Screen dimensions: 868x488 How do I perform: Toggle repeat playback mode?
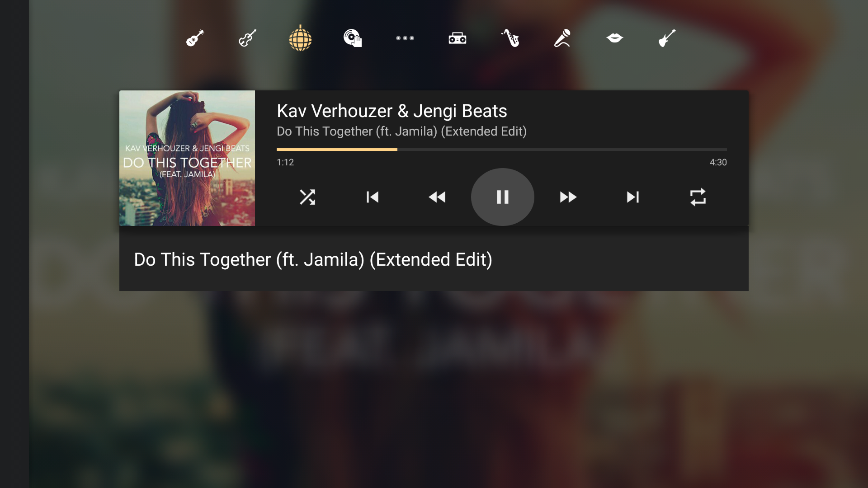(x=698, y=197)
